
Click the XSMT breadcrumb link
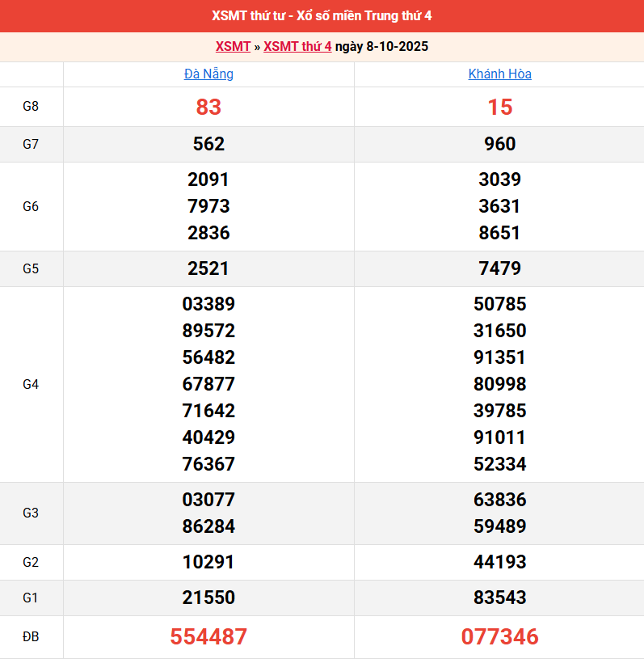233,47
